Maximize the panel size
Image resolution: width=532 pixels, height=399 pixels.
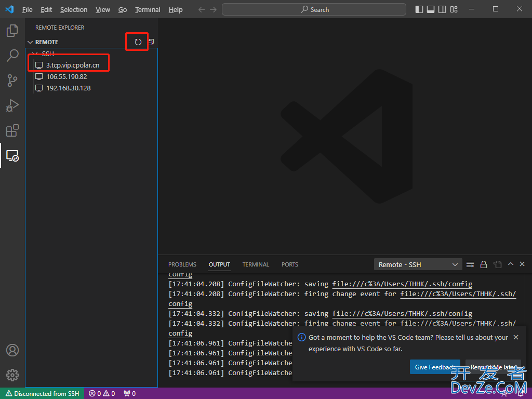(x=511, y=264)
